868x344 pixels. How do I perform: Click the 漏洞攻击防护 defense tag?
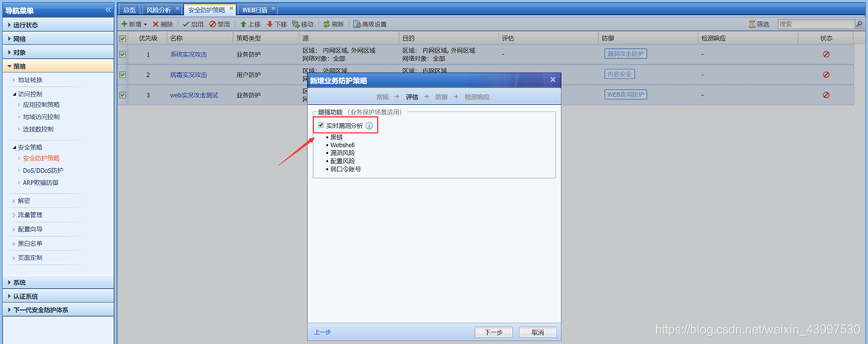click(625, 54)
